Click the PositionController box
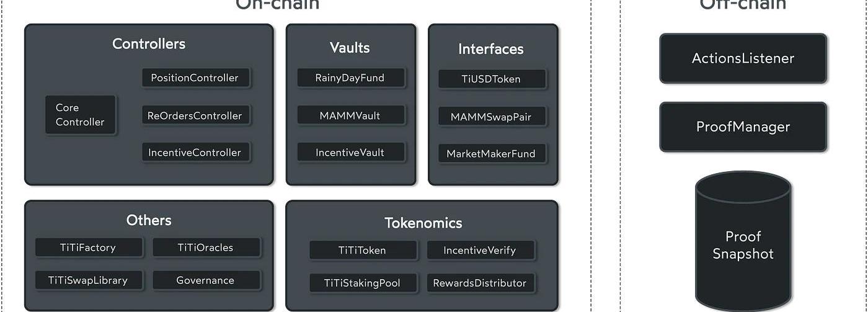This screenshot has width=868, height=312. tap(195, 78)
